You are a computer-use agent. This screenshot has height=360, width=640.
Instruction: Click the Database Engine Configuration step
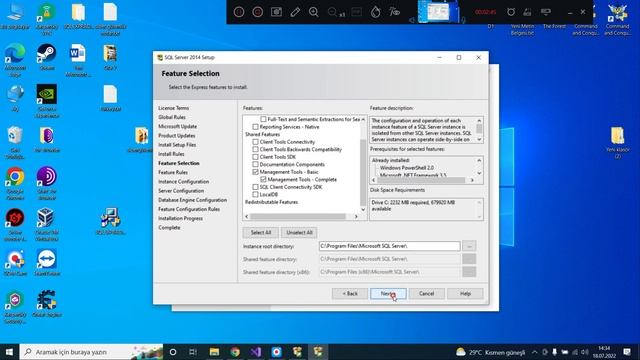coord(193,200)
